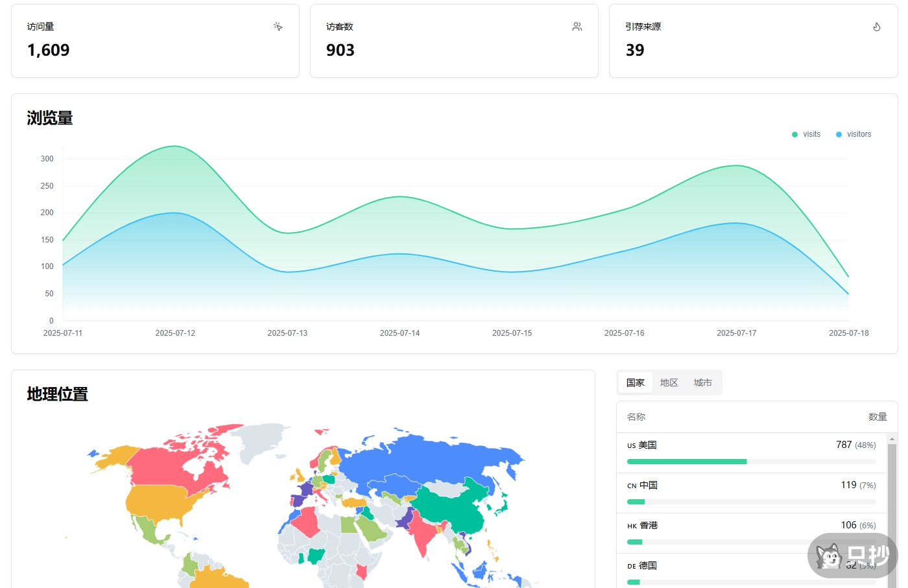Click the husky dog watermark icon
Viewport: 908px width, 588px height.
pos(829,556)
